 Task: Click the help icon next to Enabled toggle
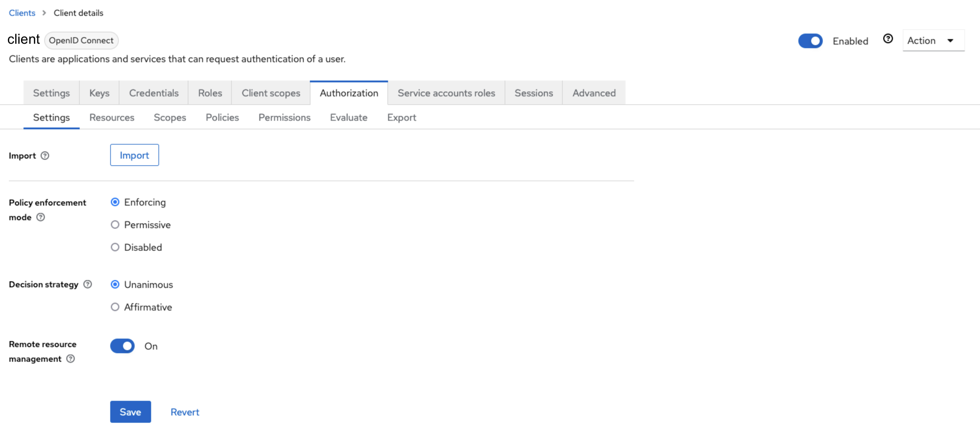coord(888,38)
